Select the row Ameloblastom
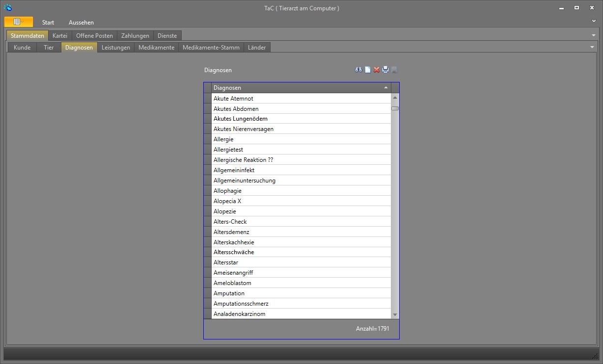This screenshot has width=603, height=364. tap(301, 283)
